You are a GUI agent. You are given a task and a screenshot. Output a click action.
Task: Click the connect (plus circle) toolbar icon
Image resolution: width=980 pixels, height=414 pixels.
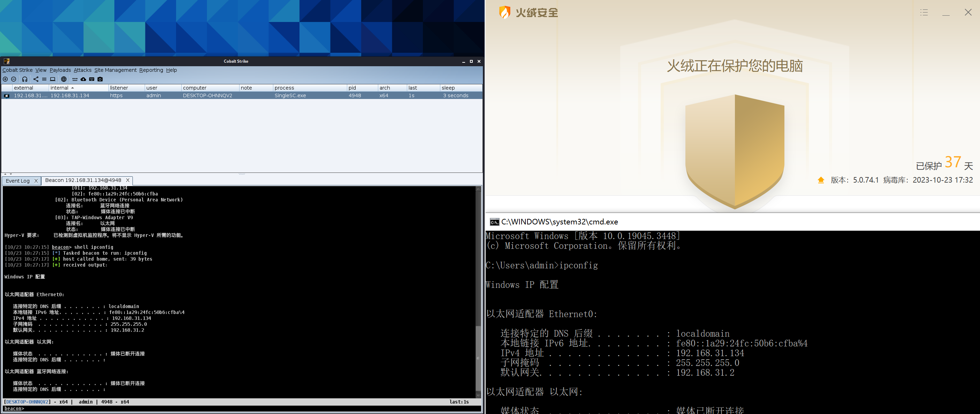(5, 79)
